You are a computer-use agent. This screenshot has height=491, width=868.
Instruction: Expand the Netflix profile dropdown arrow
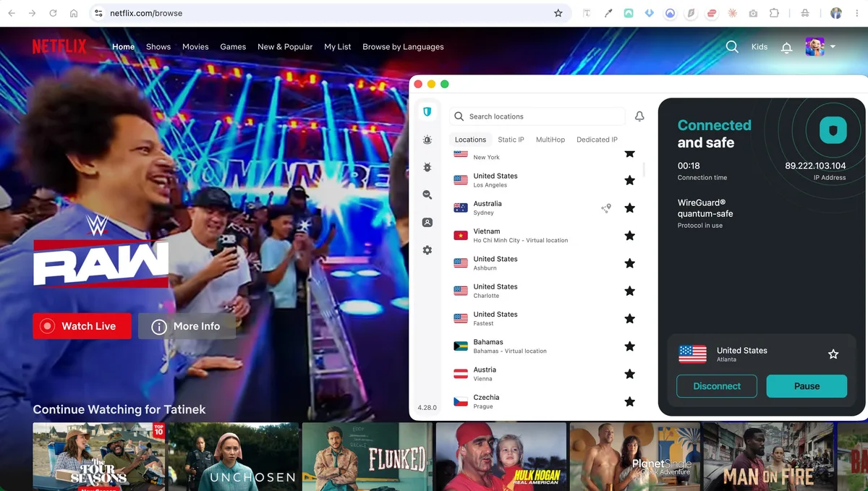(x=833, y=47)
